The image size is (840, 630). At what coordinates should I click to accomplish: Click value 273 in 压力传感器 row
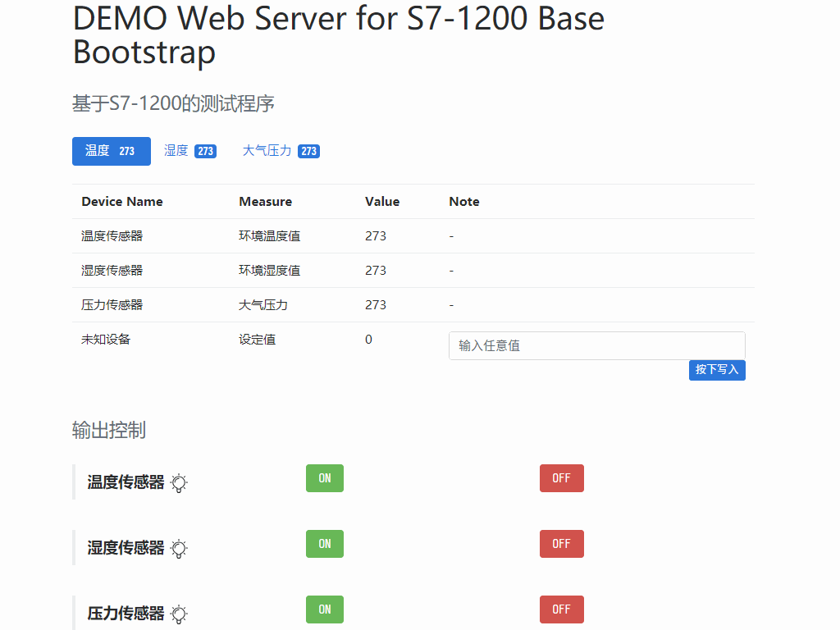pos(376,305)
